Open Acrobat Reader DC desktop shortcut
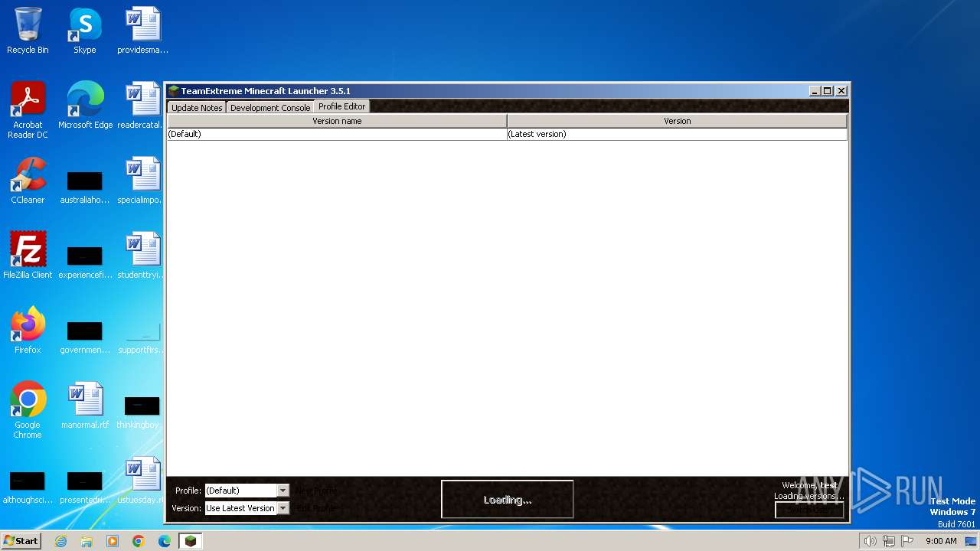The height and width of the screenshot is (551, 980). tap(28, 109)
